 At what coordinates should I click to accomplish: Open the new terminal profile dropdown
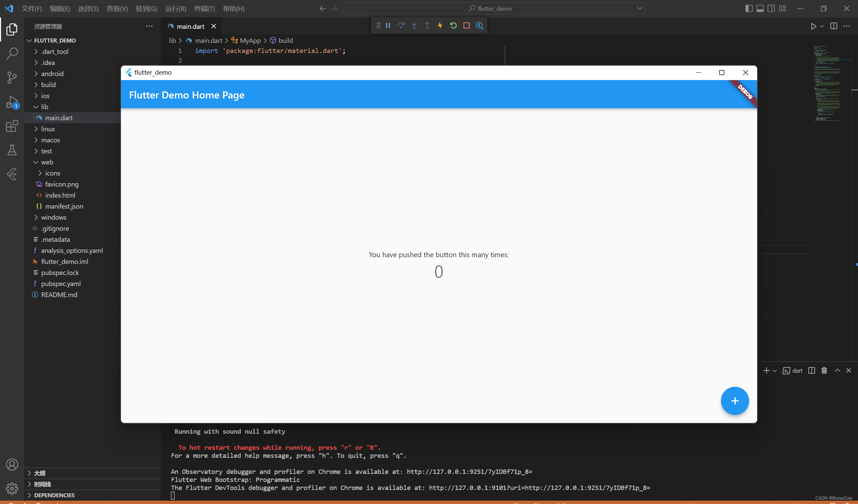click(x=775, y=371)
